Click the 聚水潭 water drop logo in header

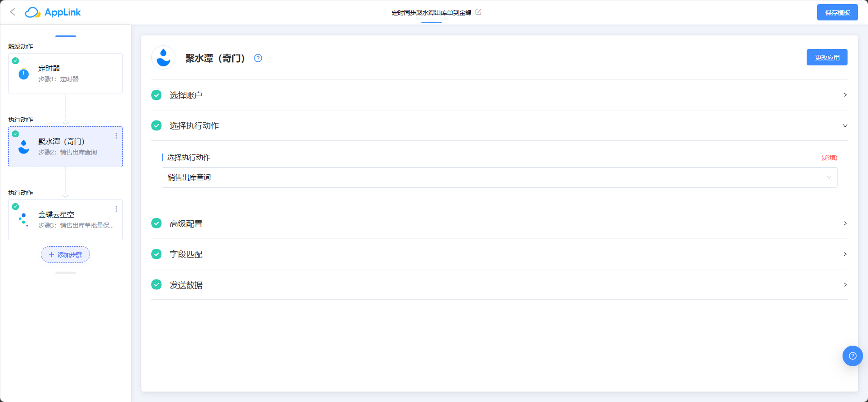pos(163,58)
